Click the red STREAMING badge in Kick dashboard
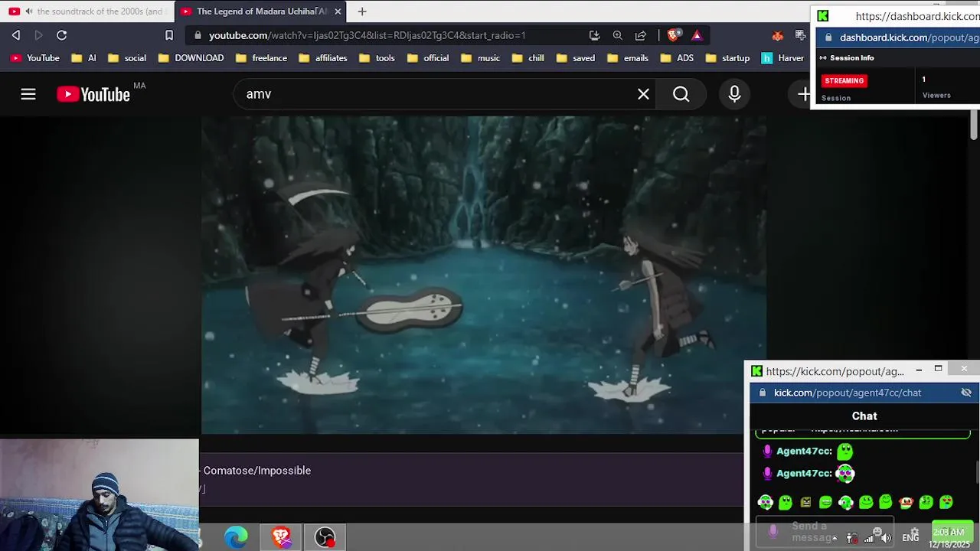The height and width of the screenshot is (551, 980). click(x=844, y=80)
